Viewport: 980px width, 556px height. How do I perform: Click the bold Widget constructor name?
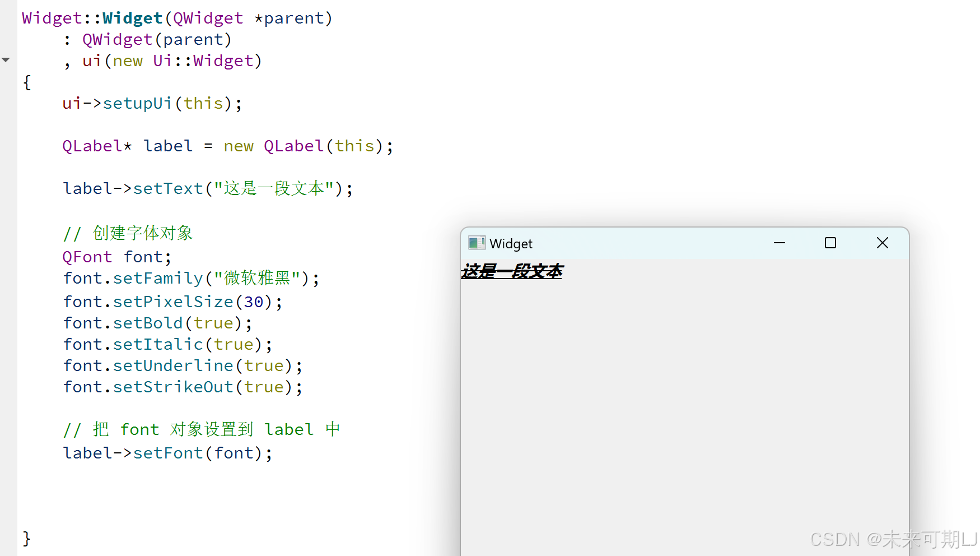pos(133,18)
